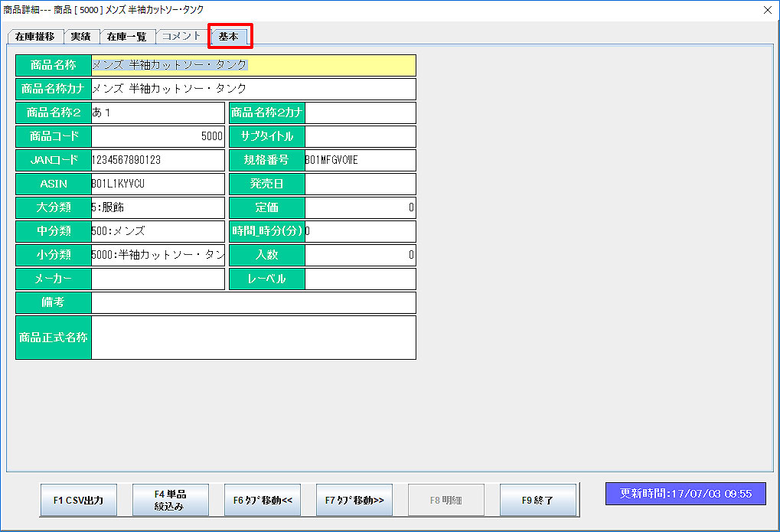Focus the 備考 text field
Screen dimensions: 780x532
coord(253,302)
